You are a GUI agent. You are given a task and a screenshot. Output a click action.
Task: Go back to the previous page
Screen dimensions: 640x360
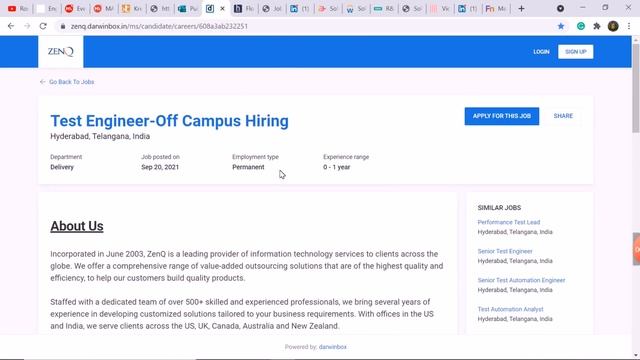point(11,26)
